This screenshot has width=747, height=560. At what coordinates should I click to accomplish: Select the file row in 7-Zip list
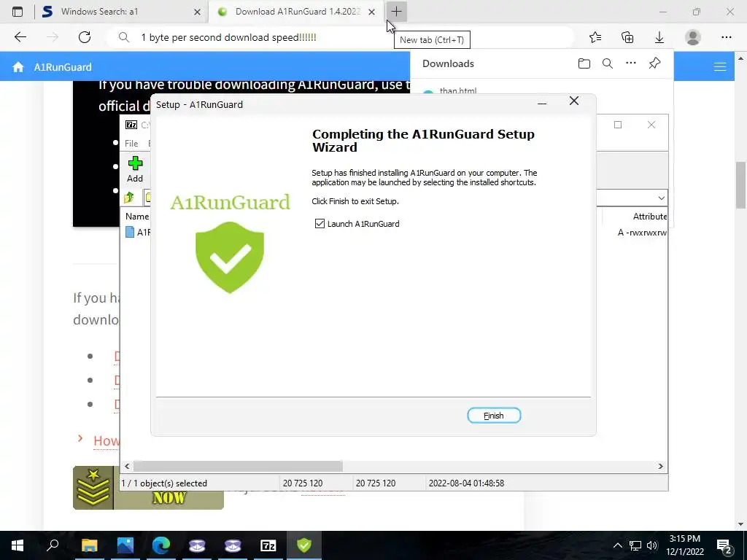[x=136, y=233]
